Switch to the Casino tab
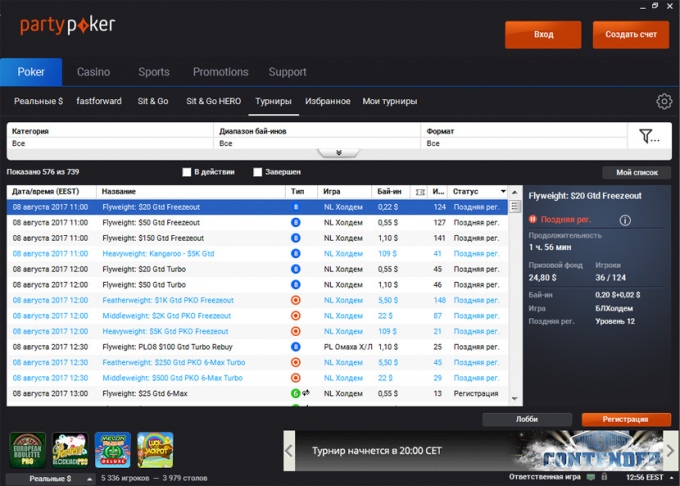The width and height of the screenshot is (680, 486). pos(93,72)
